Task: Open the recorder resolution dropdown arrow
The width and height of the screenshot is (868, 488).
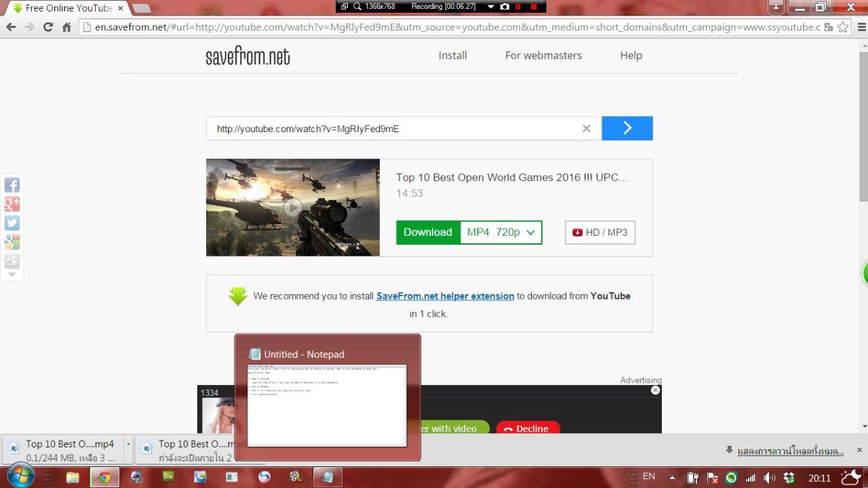Action: tap(490, 6)
